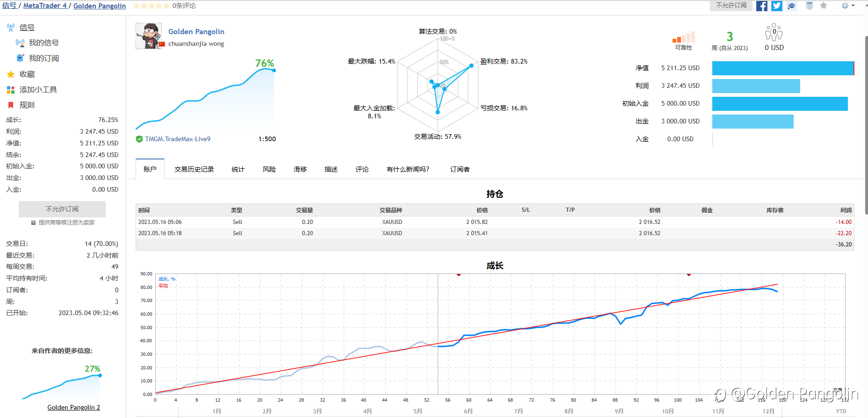Click the 出金 withdrawal bar

753,122
